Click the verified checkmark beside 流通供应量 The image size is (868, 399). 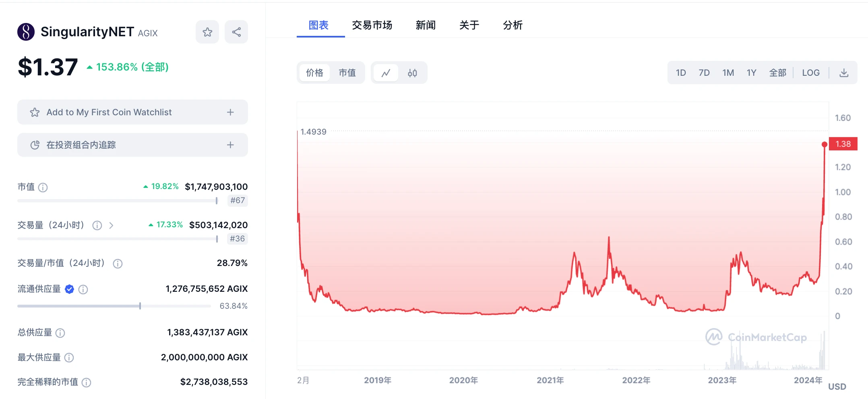click(69, 289)
